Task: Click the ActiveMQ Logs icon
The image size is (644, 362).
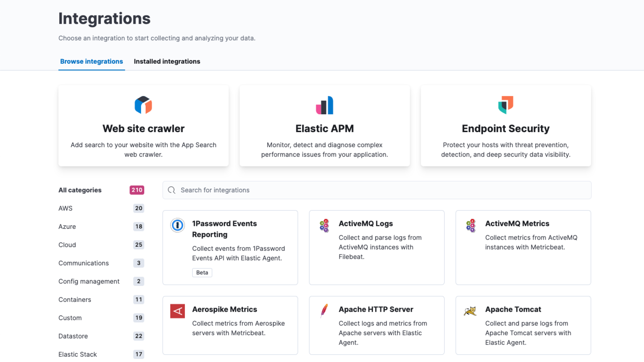Action: pyautogui.click(x=324, y=226)
